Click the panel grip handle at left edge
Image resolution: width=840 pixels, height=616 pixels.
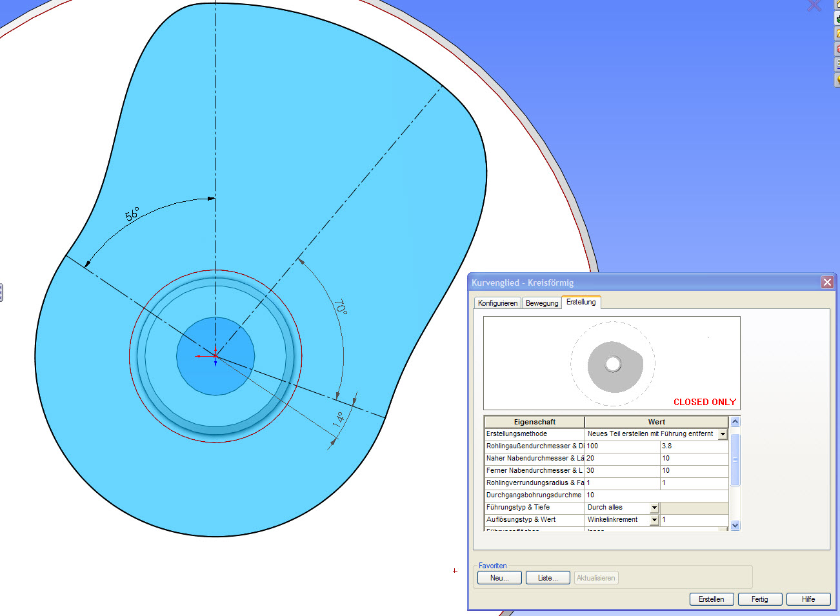click(1, 292)
